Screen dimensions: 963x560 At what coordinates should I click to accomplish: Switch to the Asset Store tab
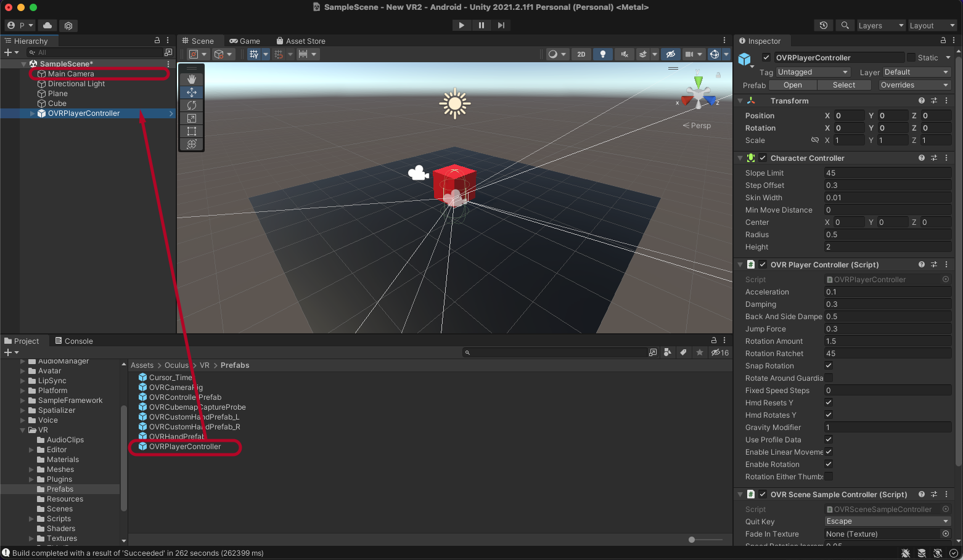301,41
